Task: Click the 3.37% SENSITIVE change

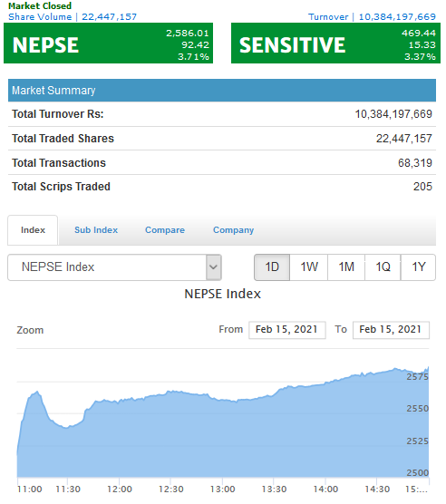Action: coord(420,57)
